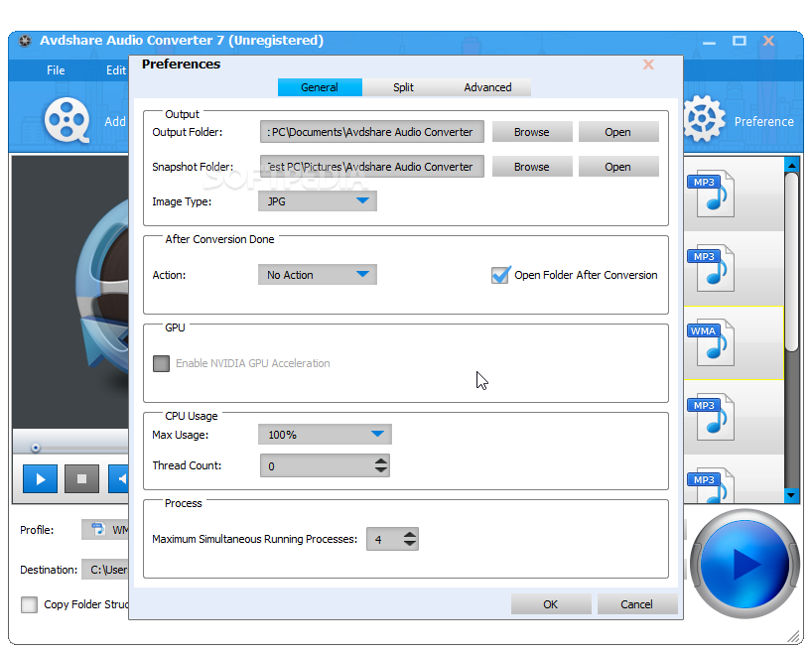Minimize the Avdshare Audio Converter window
The width and height of the screenshot is (812, 653).
pyautogui.click(x=710, y=43)
